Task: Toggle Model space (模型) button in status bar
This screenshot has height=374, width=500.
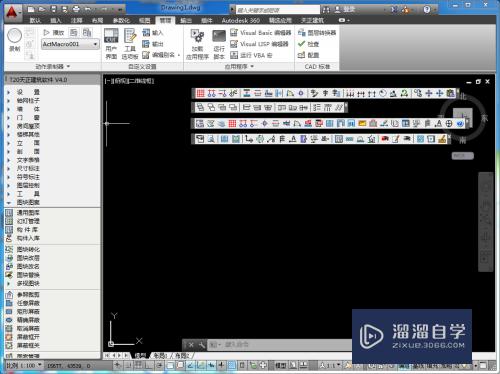Action: pyautogui.click(x=280, y=365)
